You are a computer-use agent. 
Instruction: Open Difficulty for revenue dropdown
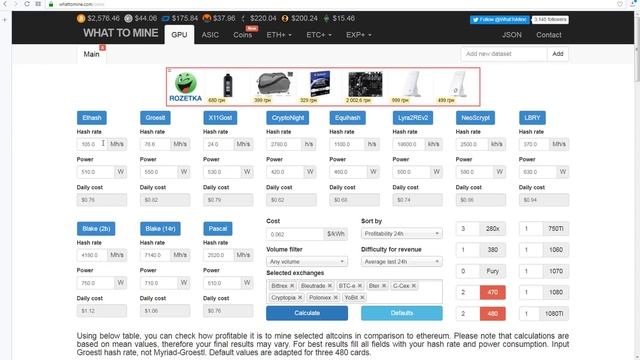pos(402,261)
